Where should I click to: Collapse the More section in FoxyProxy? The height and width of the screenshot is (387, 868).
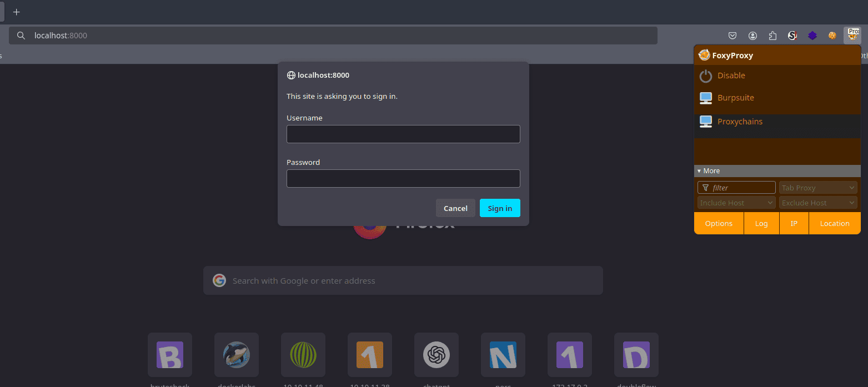[709, 171]
